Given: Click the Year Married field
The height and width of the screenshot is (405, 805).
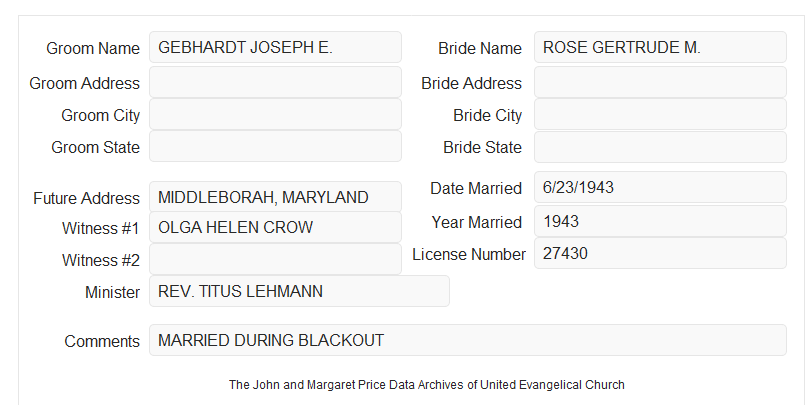Looking at the screenshot, I should pos(660,221).
